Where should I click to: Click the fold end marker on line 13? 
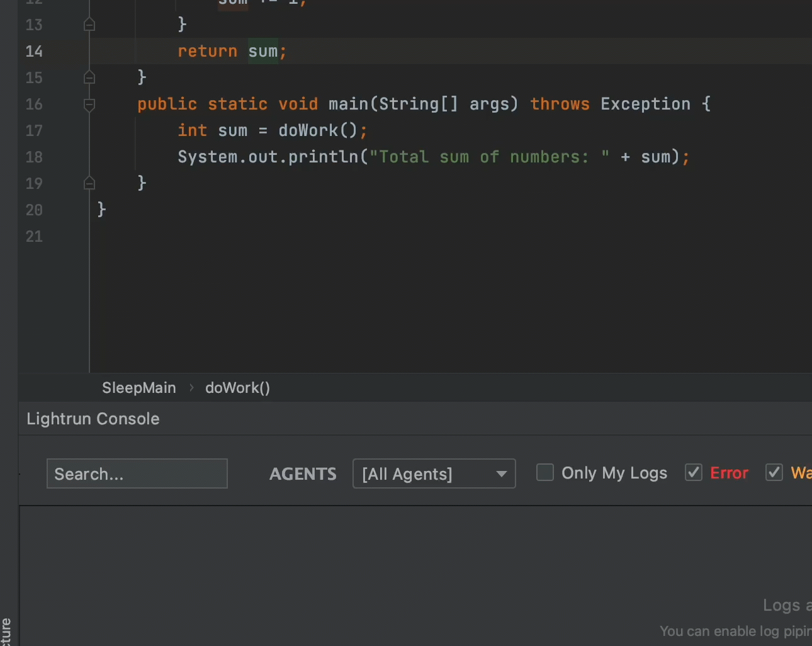[x=89, y=25]
